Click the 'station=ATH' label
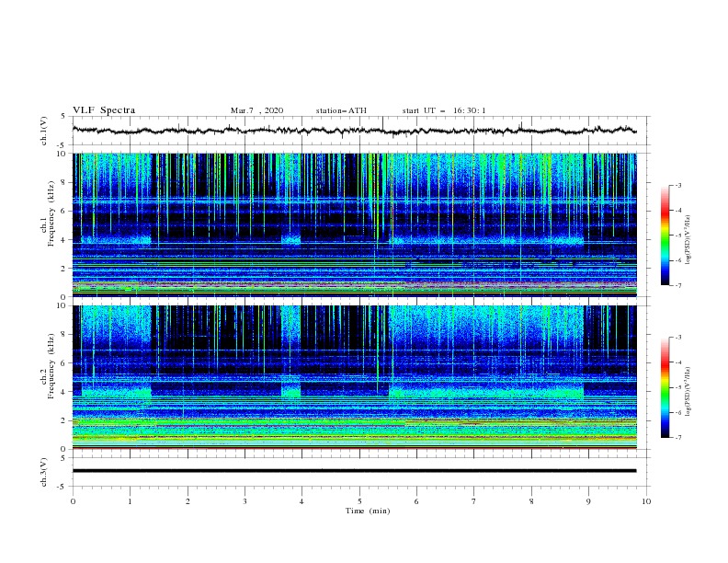 tap(341, 110)
